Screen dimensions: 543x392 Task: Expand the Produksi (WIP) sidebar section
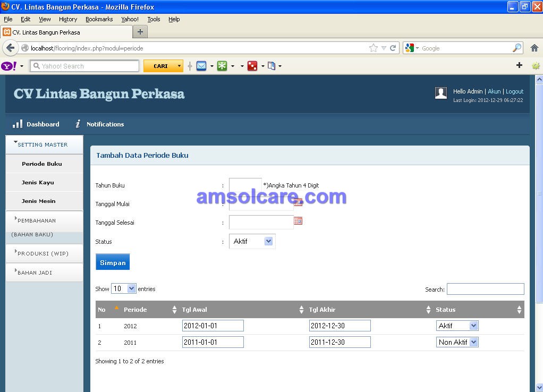pyautogui.click(x=44, y=253)
